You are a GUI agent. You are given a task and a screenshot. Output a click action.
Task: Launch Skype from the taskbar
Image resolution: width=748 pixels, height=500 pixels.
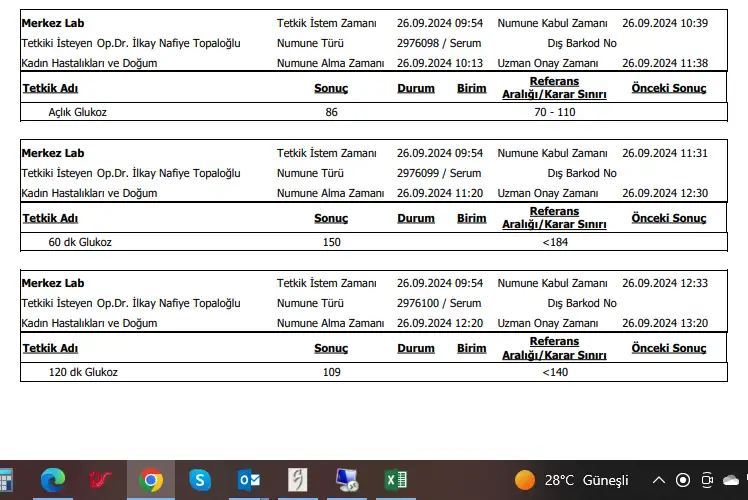pos(200,481)
